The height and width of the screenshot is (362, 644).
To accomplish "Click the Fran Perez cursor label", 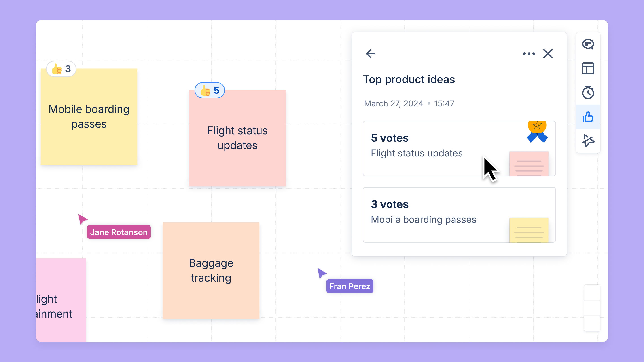I will (x=350, y=286).
